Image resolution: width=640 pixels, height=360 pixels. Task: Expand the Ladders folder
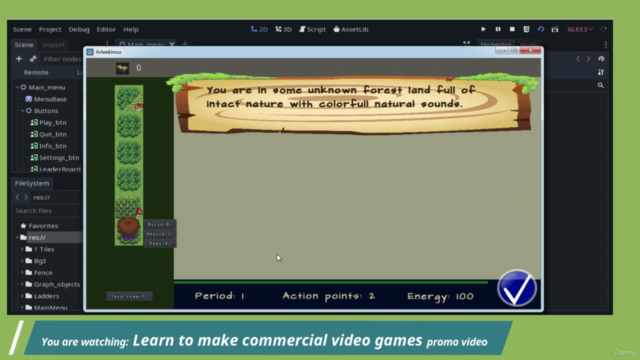point(22,296)
